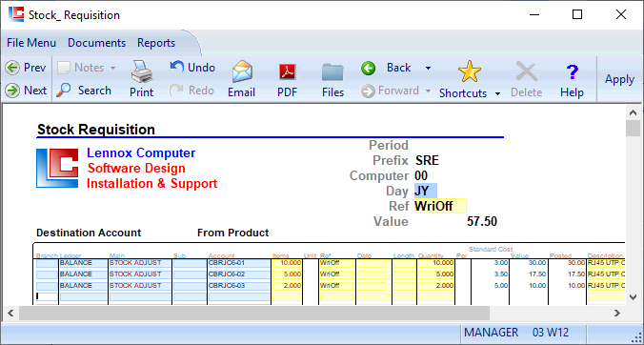The width and height of the screenshot is (644, 345).
Task: Go Back using the green arrow
Action: tap(369, 68)
